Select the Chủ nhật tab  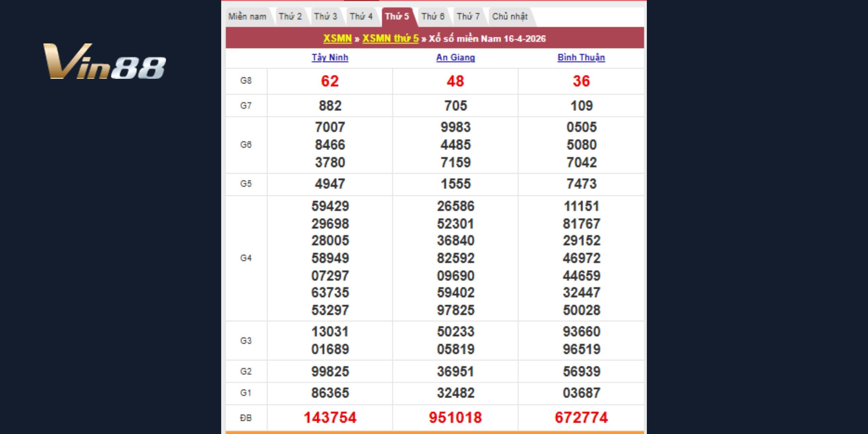[x=510, y=17]
